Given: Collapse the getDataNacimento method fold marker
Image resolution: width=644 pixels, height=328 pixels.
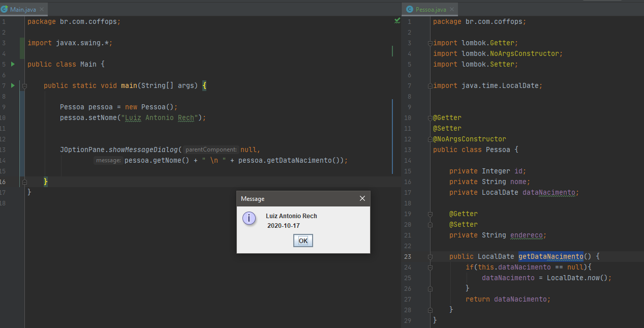Looking at the screenshot, I should [x=430, y=256].
